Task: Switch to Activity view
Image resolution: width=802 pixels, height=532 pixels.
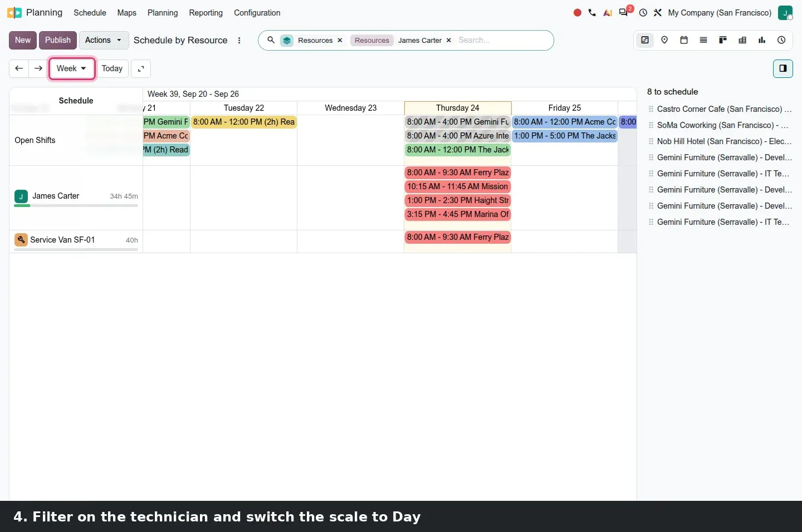Action: tap(781, 40)
